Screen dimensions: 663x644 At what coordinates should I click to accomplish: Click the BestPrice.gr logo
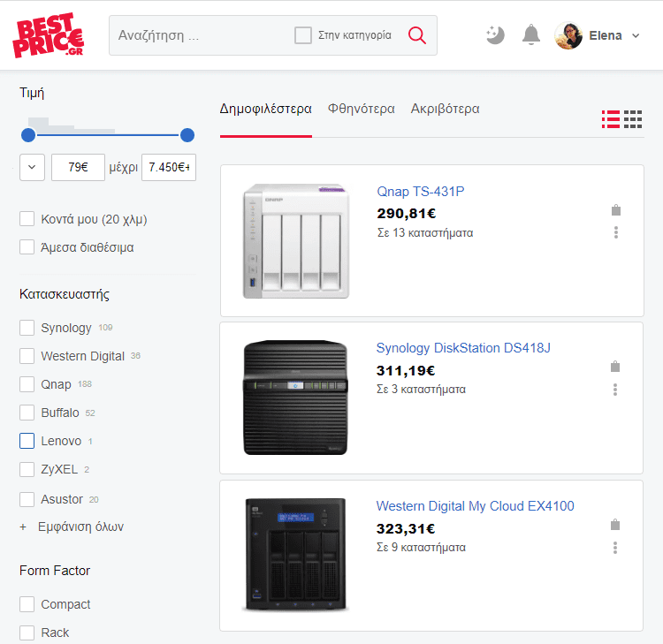coord(49,35)
